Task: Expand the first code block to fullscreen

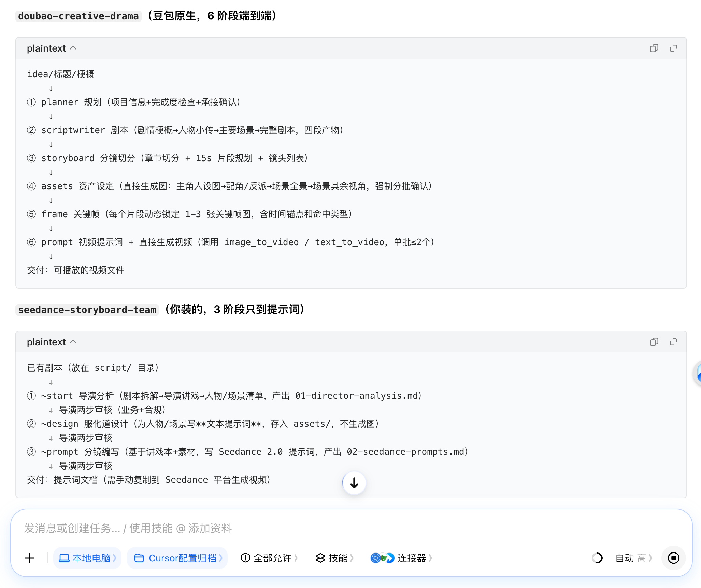Action: pyautogui.click(x=673, y=48)
